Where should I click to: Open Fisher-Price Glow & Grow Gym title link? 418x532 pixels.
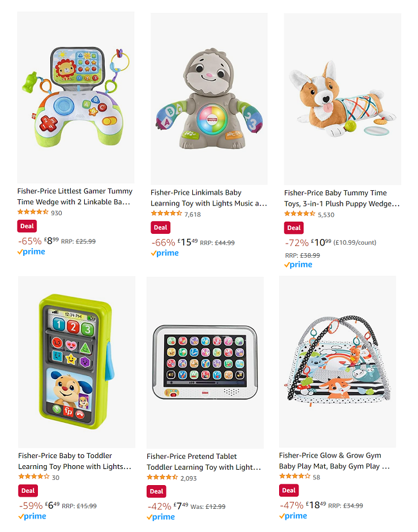334,461
